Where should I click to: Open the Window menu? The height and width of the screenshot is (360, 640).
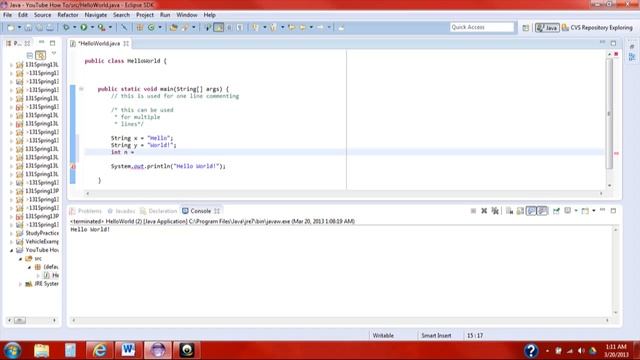pos(187,15)
